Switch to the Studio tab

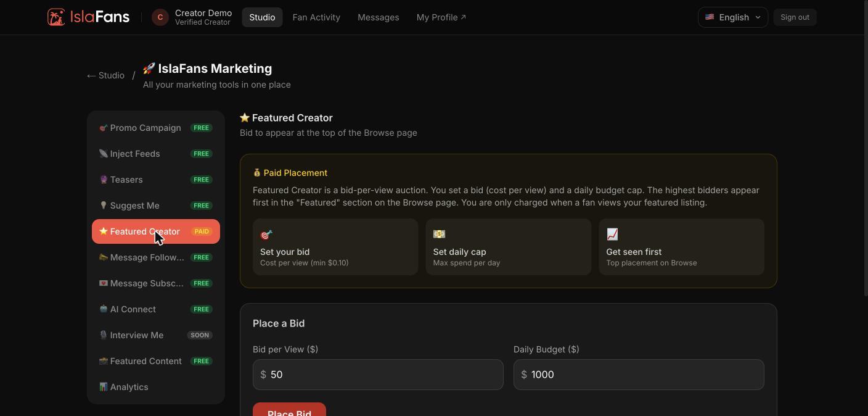[x=262, y=17]
